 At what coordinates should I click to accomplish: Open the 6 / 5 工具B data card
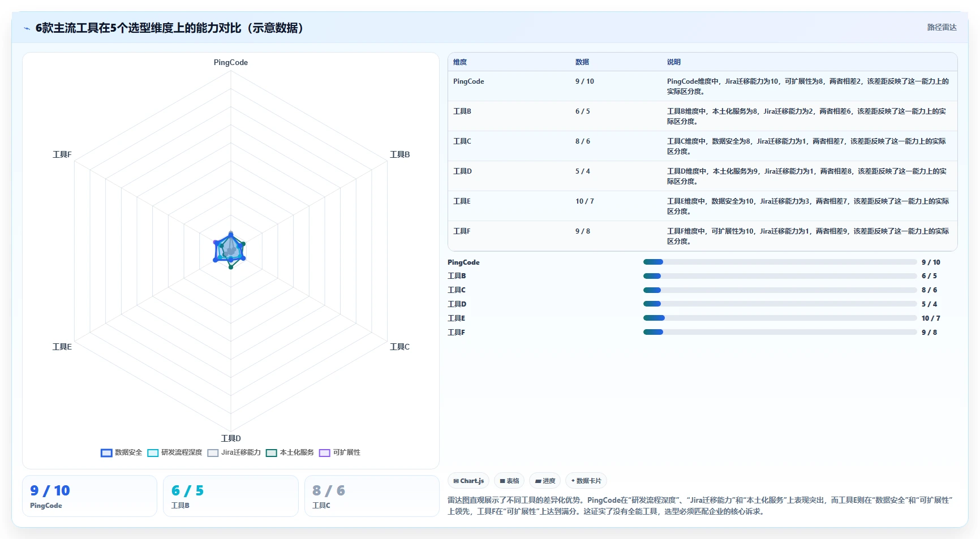(x=231, y=496)
